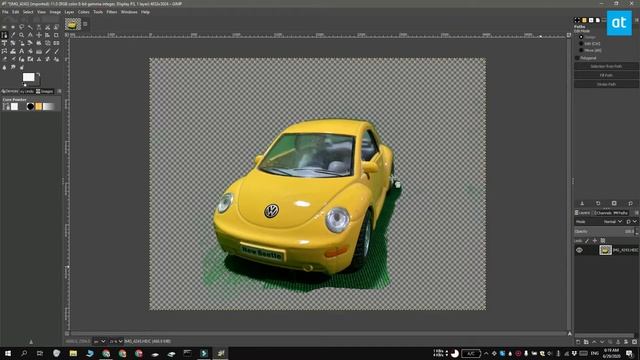Open the Colors menu
640x360 pixels.
[84, 12]
